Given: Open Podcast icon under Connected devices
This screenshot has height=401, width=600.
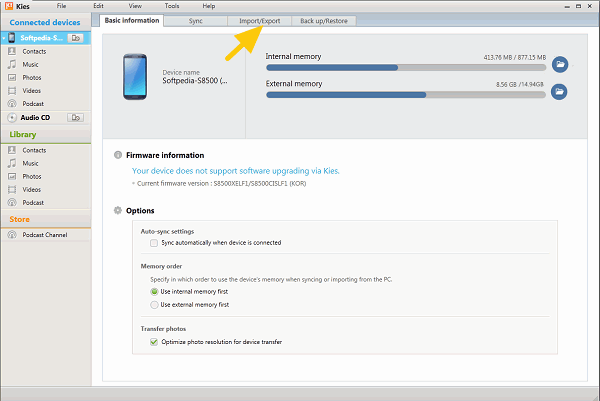Looking at the screenshot, I should tap(12, 104).
